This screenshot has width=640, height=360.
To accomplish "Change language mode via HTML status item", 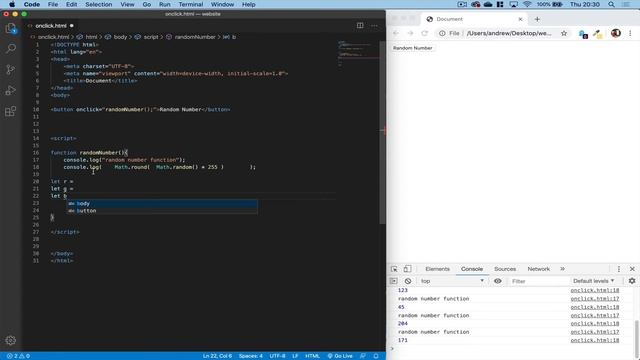I will (312, 356).
